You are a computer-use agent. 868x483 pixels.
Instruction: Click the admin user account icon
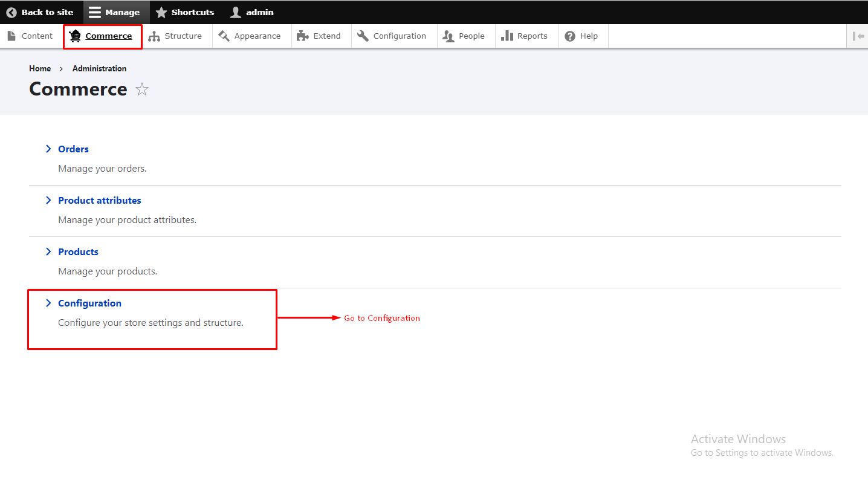point(236,12)
